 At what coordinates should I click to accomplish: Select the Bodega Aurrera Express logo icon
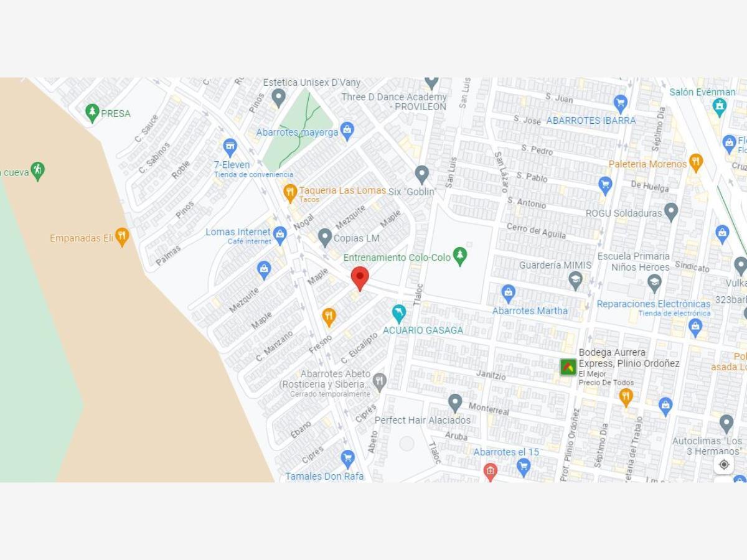tap(568, 367)
